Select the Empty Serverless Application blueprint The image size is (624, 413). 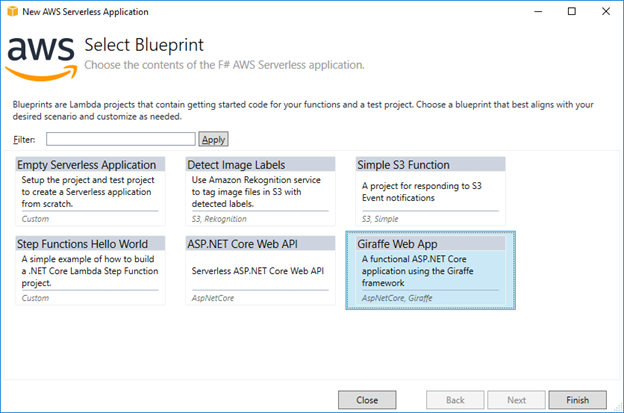click(90, 191)
